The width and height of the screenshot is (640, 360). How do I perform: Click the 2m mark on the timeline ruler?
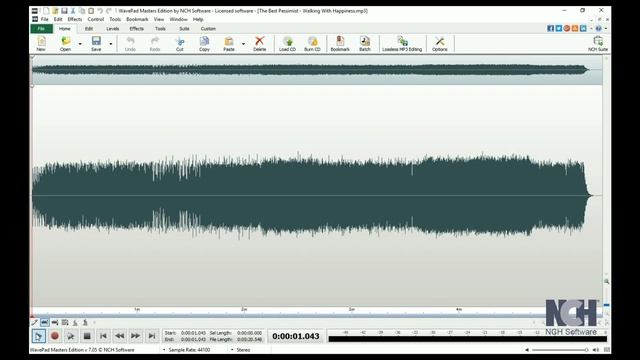(x=244, y=309)
